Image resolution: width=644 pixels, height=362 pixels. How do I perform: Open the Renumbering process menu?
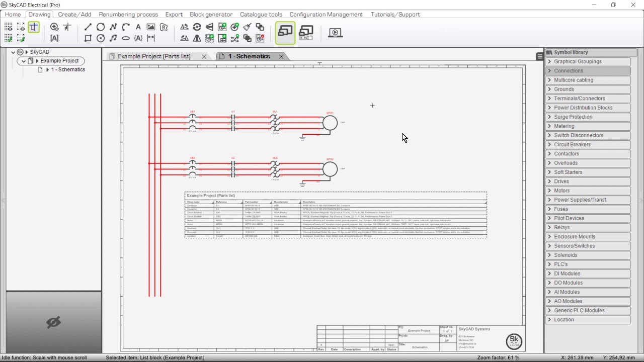[128, 15]
